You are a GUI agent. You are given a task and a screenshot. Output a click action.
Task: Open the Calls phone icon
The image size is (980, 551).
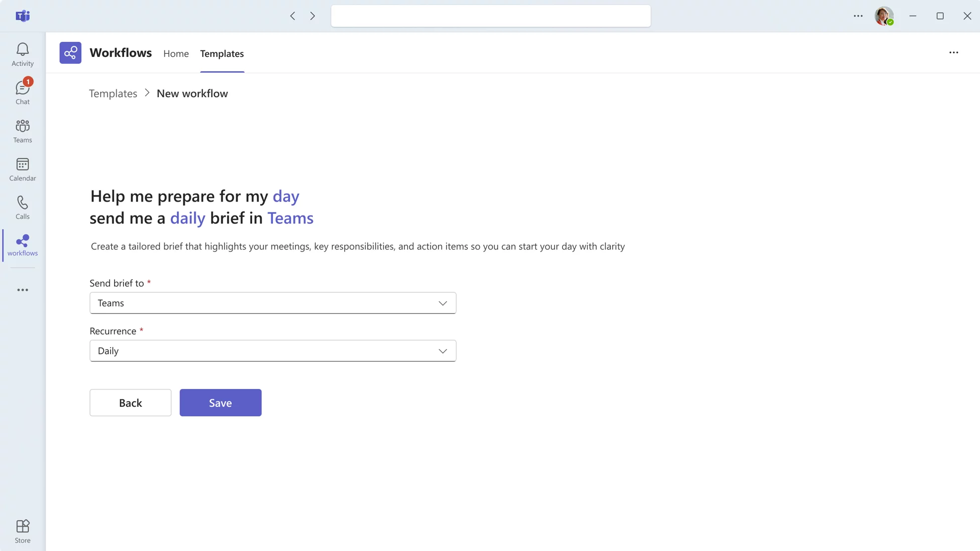22,207
